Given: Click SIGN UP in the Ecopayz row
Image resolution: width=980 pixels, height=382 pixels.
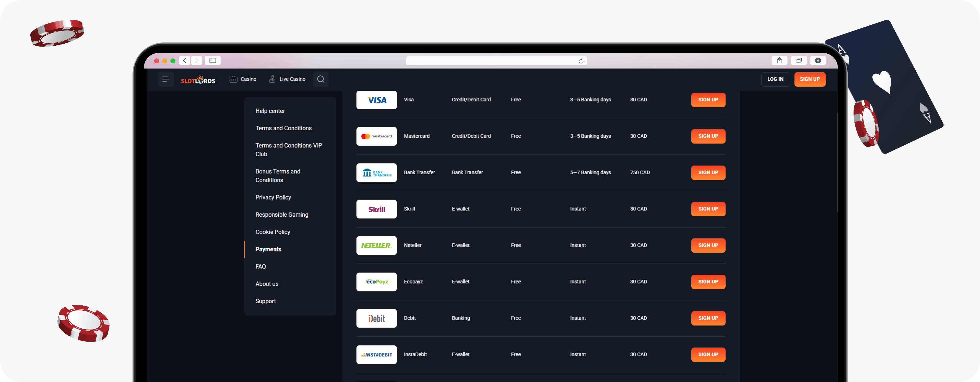Looking at the screenshot, I should tap(708, 282).
